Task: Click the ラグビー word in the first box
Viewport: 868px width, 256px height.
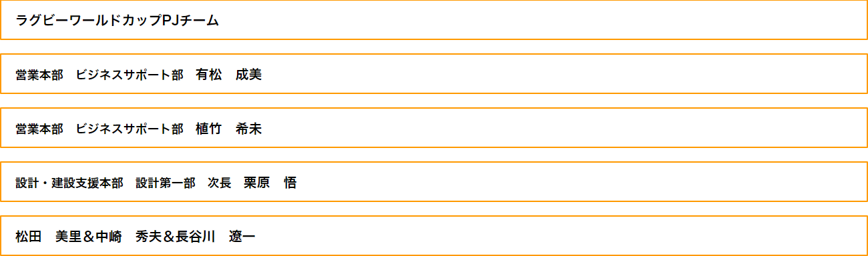Action: [x=39, y=20]
